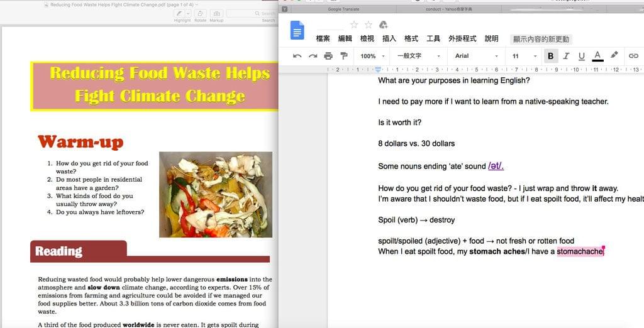The height and width of the screenshot is (328, 644).
Task: Open the 一般文字 paragraph style dropdown
Action: point(419,56)
